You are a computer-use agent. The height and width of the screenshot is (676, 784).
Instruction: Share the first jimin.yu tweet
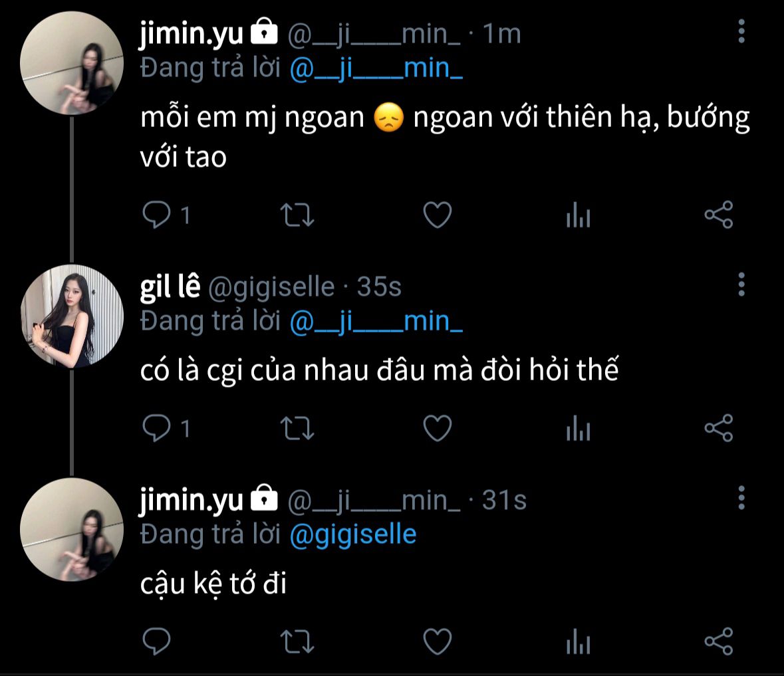[x=718, y=215]
